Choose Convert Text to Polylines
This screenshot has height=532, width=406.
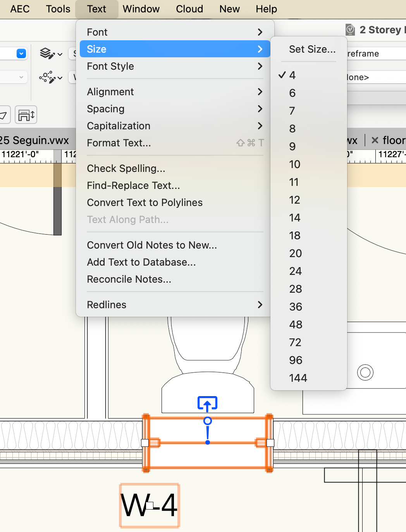coord(145,203)
